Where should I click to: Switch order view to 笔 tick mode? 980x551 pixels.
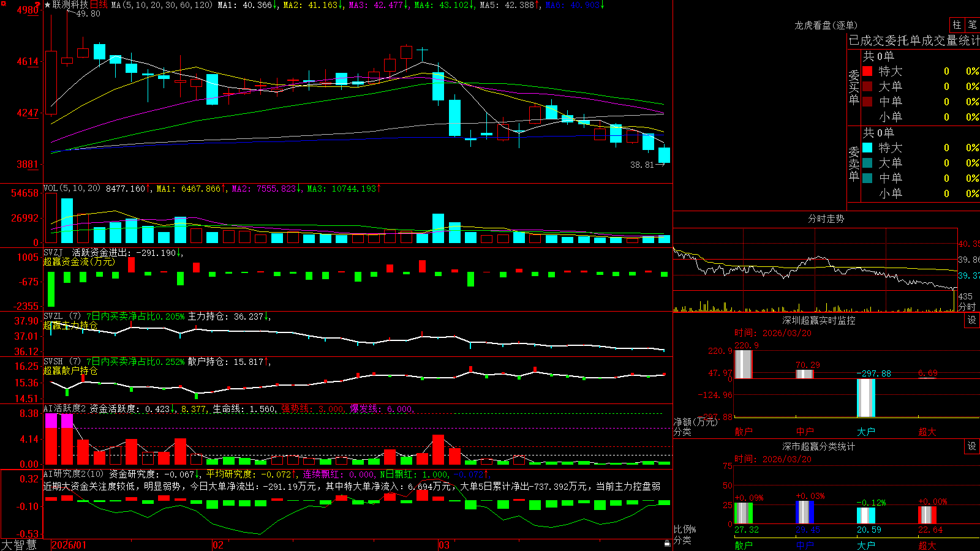pyautogui.click(x=973, y=25)
